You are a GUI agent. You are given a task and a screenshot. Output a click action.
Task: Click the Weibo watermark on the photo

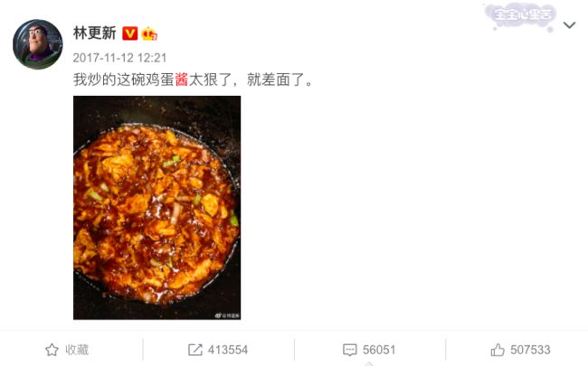coord(227,315)
